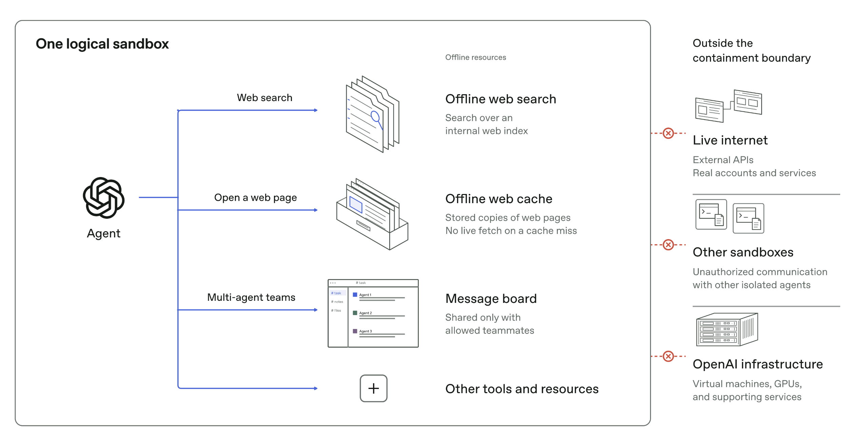Click the Agent knot logo icon
The height and width of the screenshot is (447, 868).
point(104,198)
